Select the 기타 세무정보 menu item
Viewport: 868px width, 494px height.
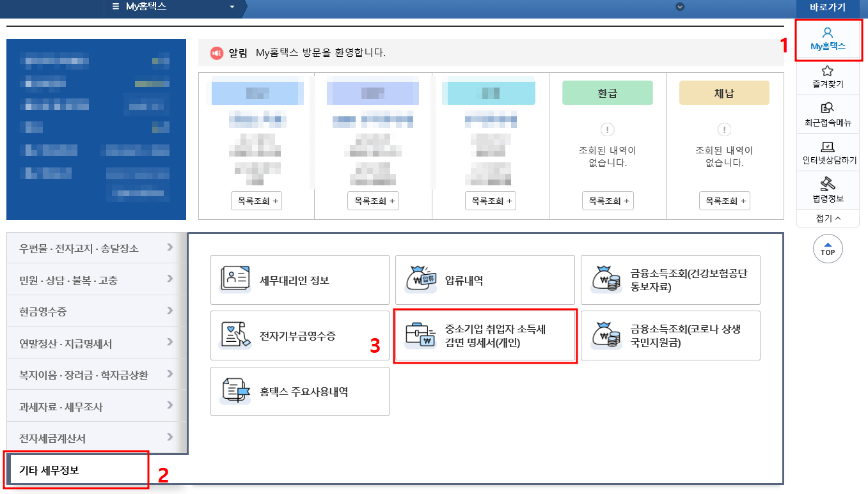77,470
